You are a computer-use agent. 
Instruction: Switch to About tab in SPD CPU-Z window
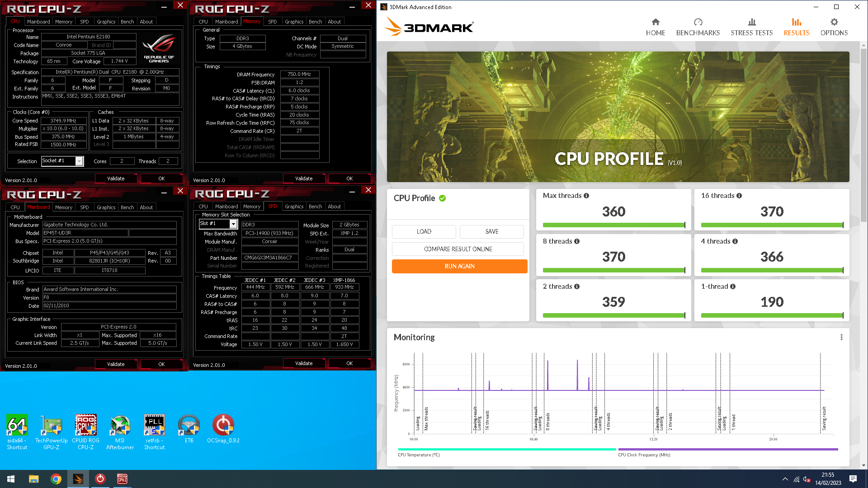(x=334, y=206)
